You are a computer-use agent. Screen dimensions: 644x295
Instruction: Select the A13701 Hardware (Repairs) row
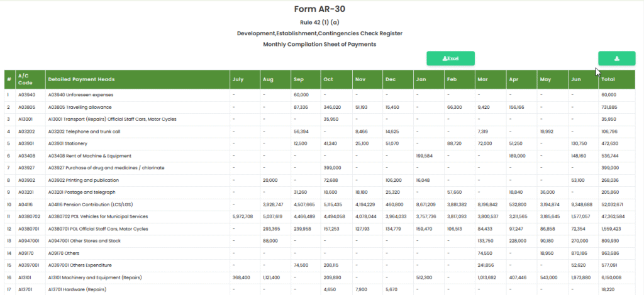[78, 289]
